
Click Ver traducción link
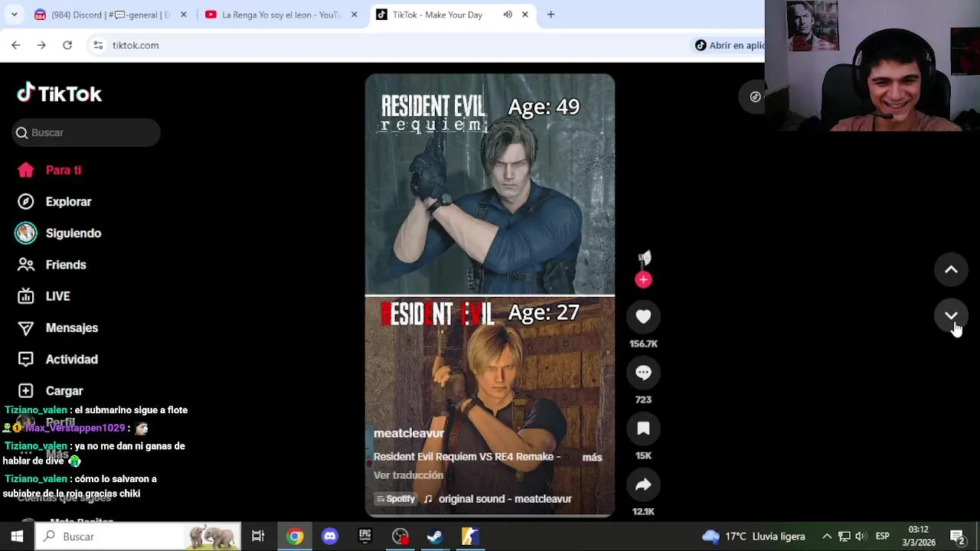(408, 475)
